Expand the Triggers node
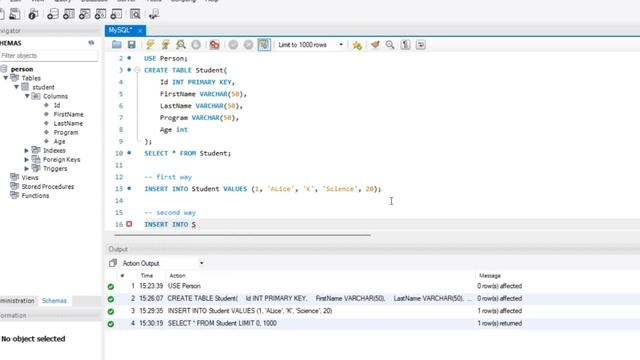 coord(27,169)
